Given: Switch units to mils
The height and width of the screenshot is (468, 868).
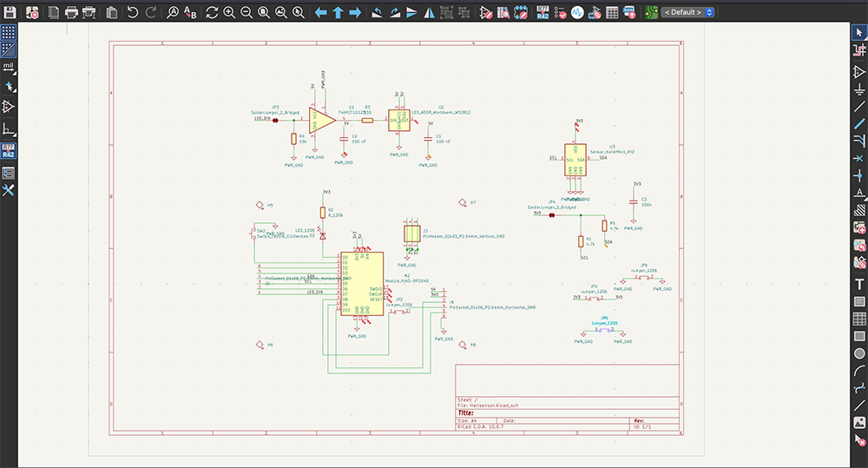Looking at the screenshot, I should tap(9, 68).
